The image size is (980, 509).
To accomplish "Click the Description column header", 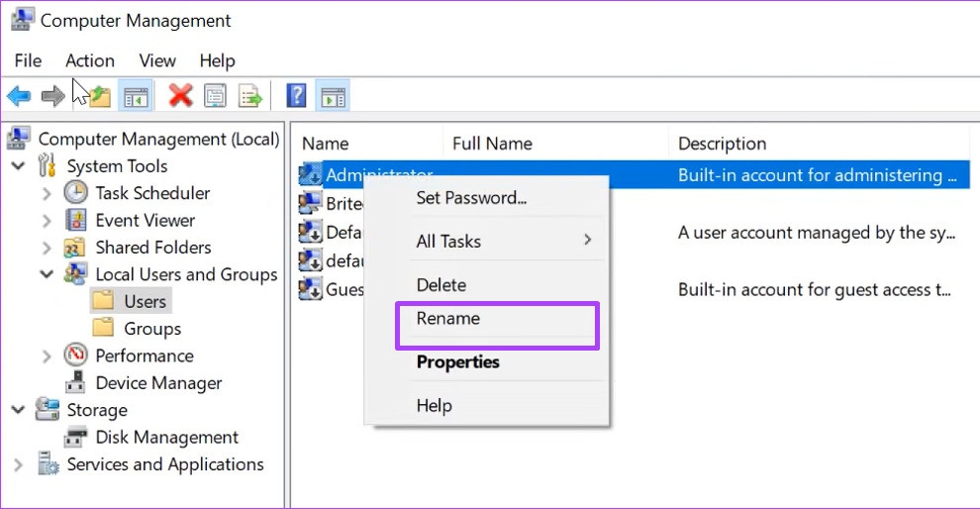I will click(x=722, y=144).
